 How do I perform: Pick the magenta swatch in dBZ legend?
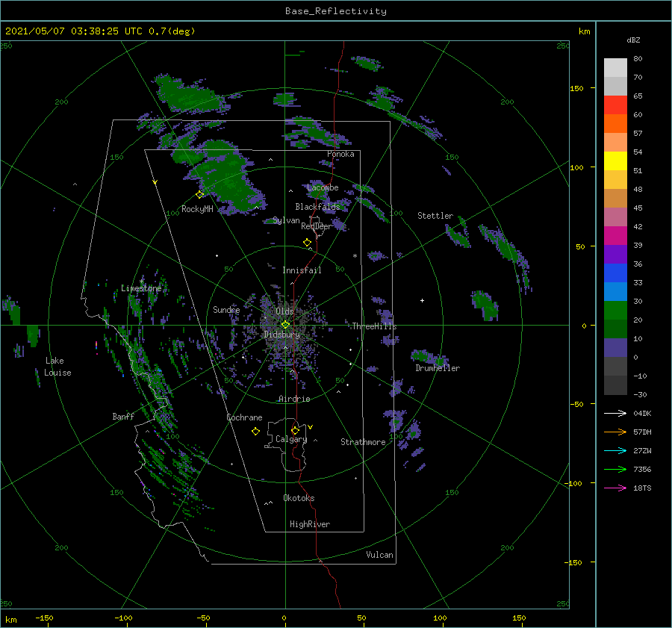click(x=615, y=235)
